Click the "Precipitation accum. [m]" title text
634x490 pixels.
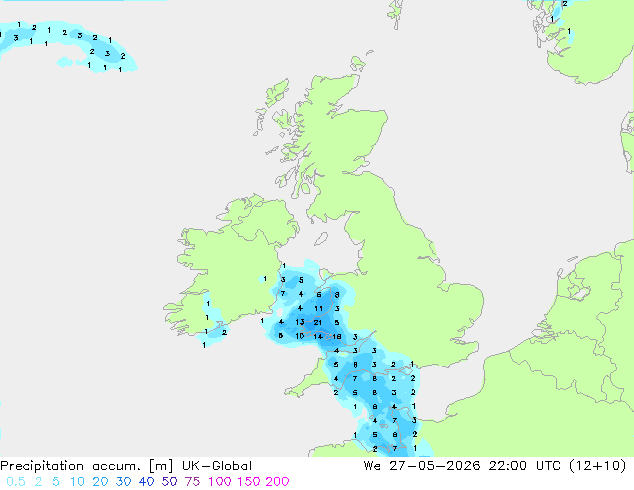[x=87, y=466]
